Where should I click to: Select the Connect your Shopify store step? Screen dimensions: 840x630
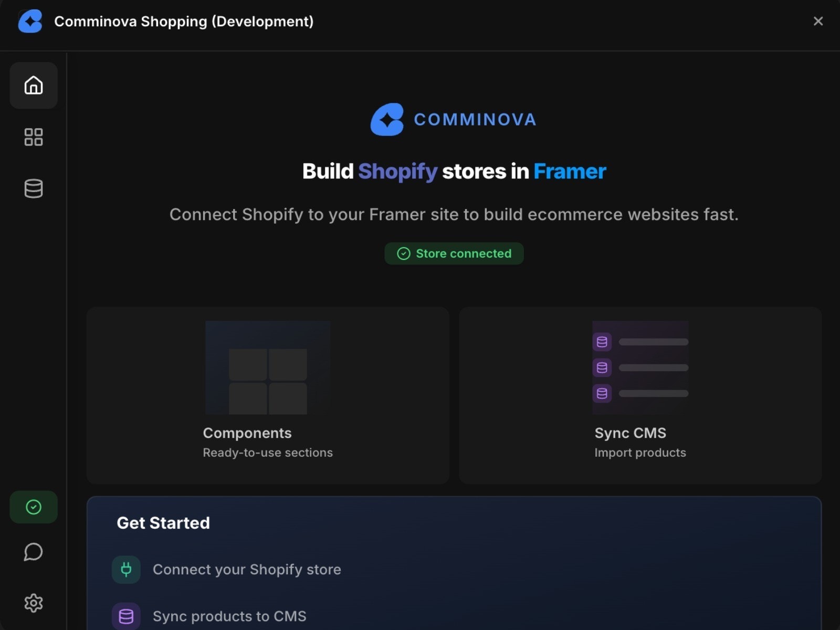pyautogui.click(x=227, y=570)
